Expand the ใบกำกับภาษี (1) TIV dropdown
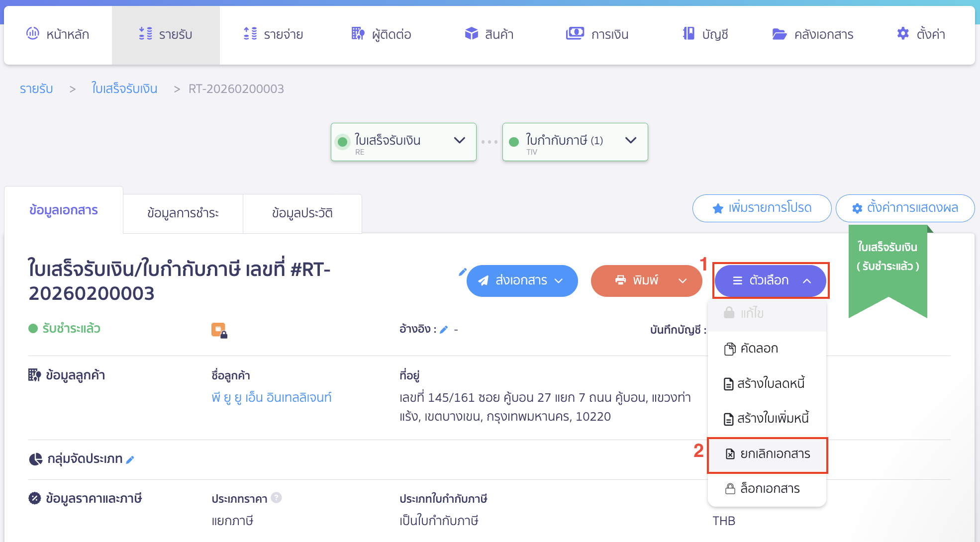The height and width of the screenshot is (542, 980). pos(631,141)
